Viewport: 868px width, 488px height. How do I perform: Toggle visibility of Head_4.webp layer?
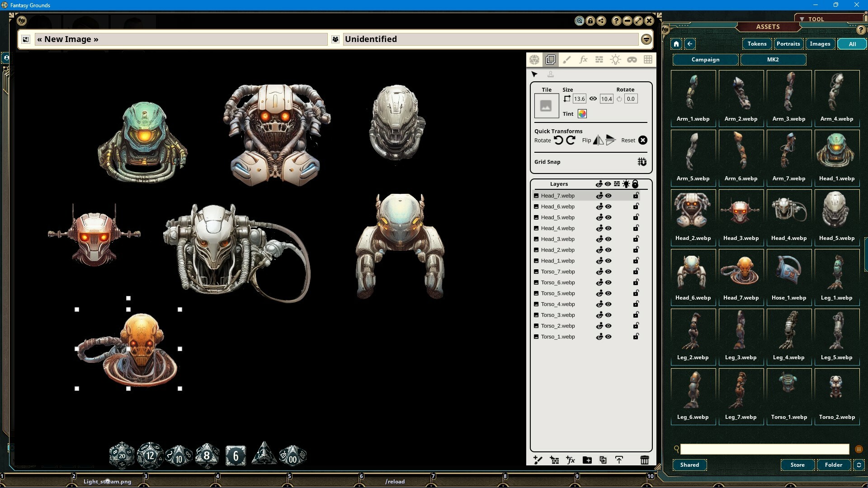[608, 228]
